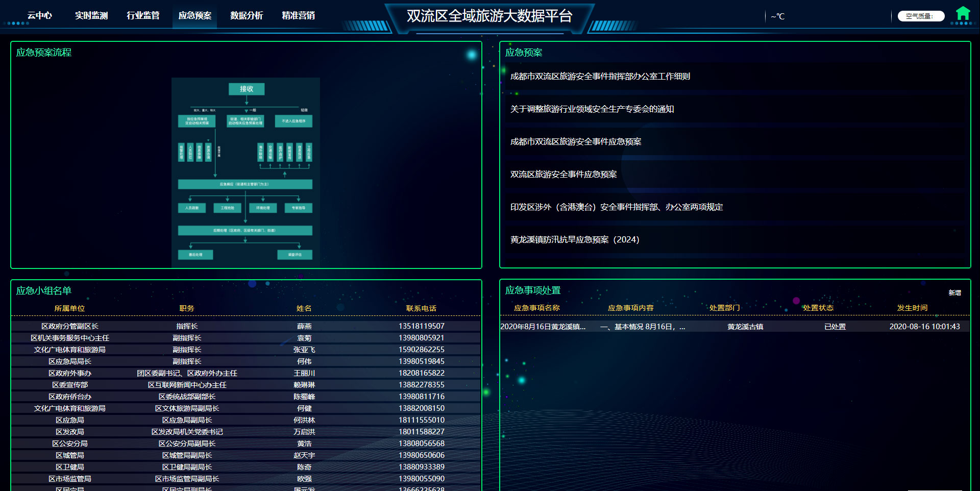Open the 数据分析 tab
The width and height of the screenshot is (980, 491).
(247, 16)
